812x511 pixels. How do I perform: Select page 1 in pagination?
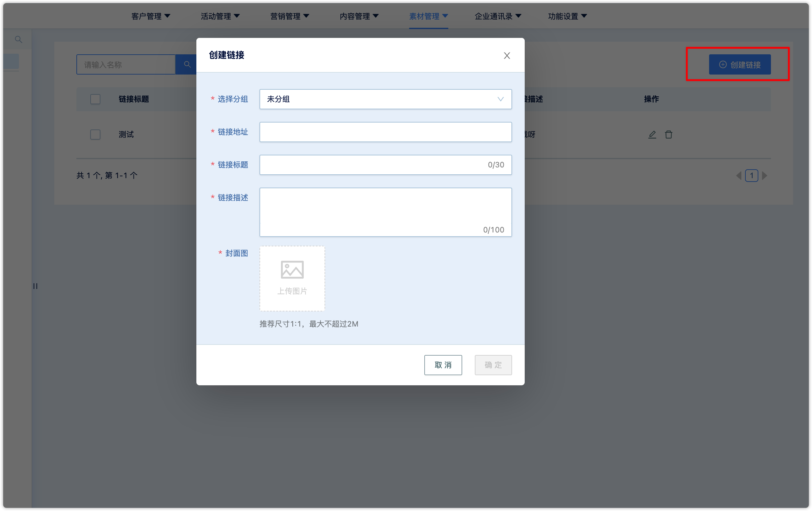(751, 175)
